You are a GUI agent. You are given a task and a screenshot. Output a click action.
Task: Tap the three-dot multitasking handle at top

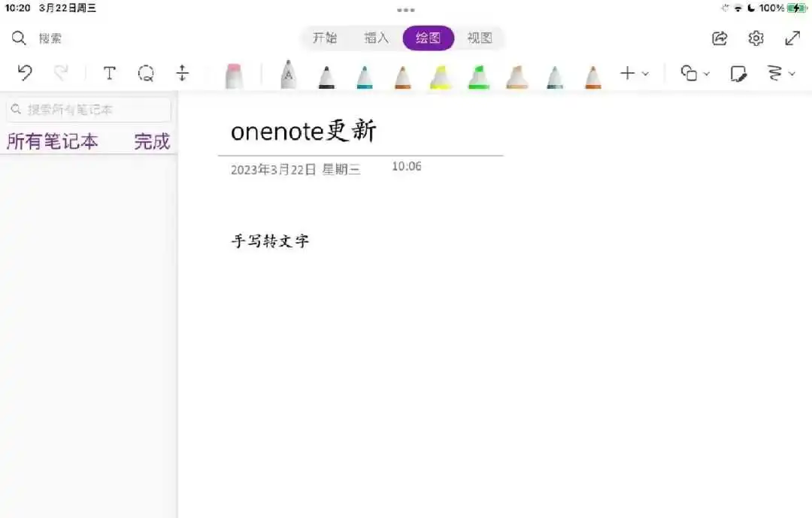click(x=405, y=10)
